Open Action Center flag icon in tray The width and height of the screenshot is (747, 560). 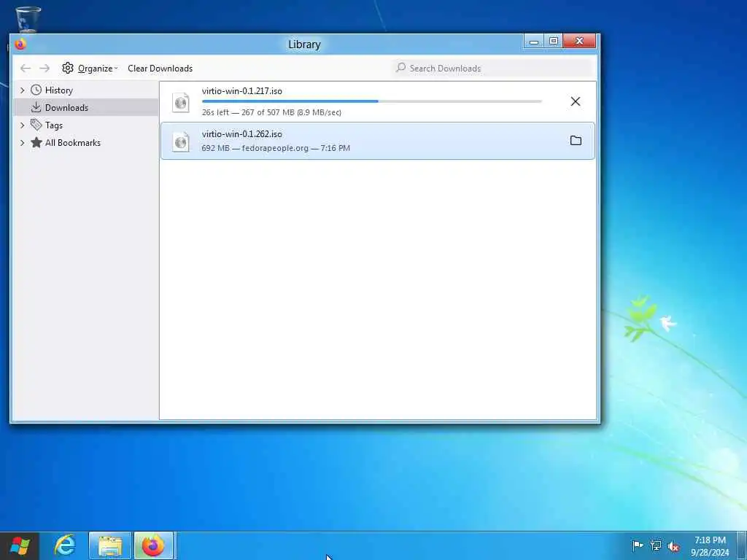[638, 545]
